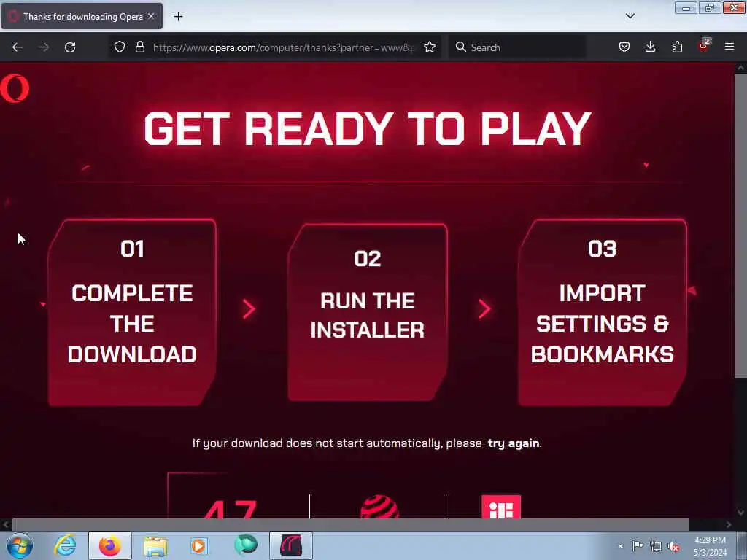Click the uBlock extension icon with badge
The width and height of the screenshot is (747, 560).
(704, 46)
